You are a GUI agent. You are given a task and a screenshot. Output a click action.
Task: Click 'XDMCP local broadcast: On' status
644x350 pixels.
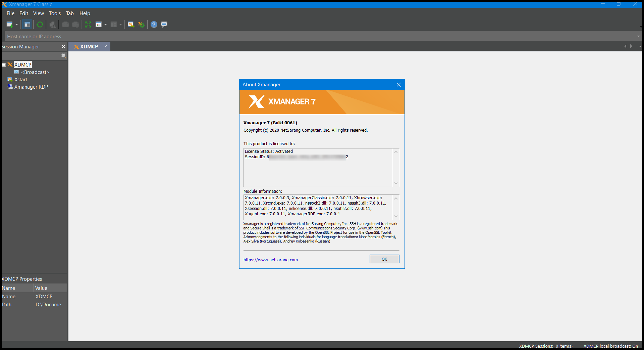[x=610, y=346]
